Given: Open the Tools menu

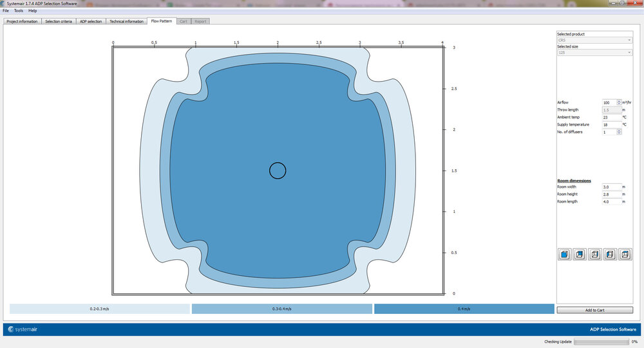Looking at the screenshot, I should (x=19, y=11).
